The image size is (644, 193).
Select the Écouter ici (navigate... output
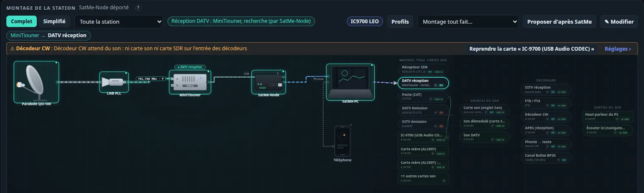pyautogui.click(x=608, y=130)
